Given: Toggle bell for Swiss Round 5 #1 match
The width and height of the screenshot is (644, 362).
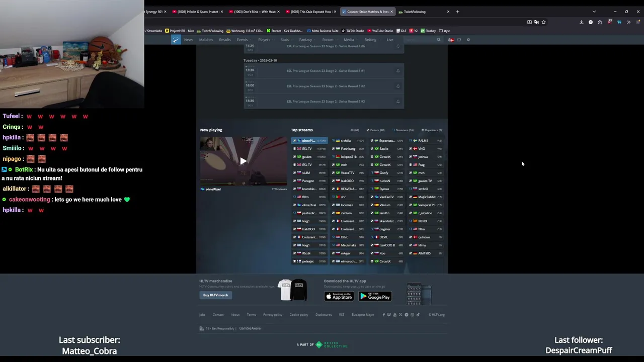Looking at the screenshot, I should [398, 71].
